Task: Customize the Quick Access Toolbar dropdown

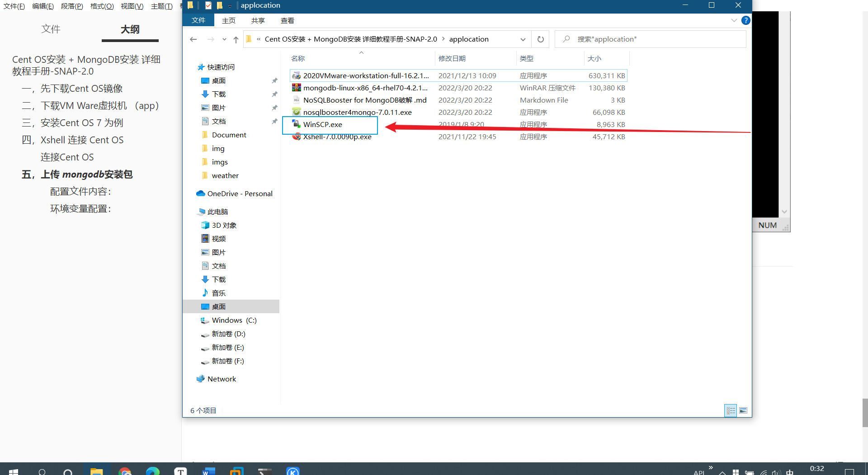Action: pyautogui.click(x=230, y=5)
